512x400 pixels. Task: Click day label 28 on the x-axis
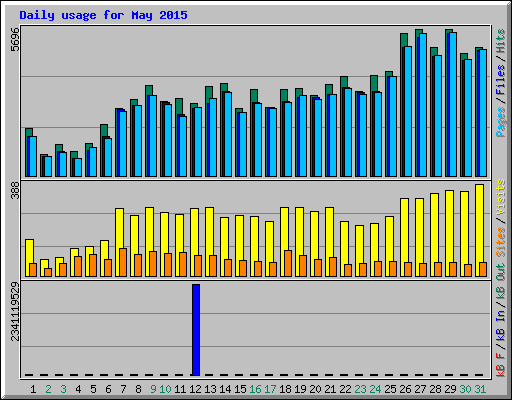(x=435, y=389)
